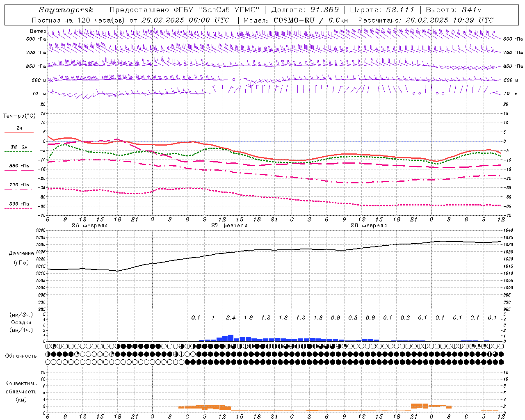The height and width of the screenshot is (420, 525).
Task: Click the 'Высота: 341м' value
Action: pos(454,10)
